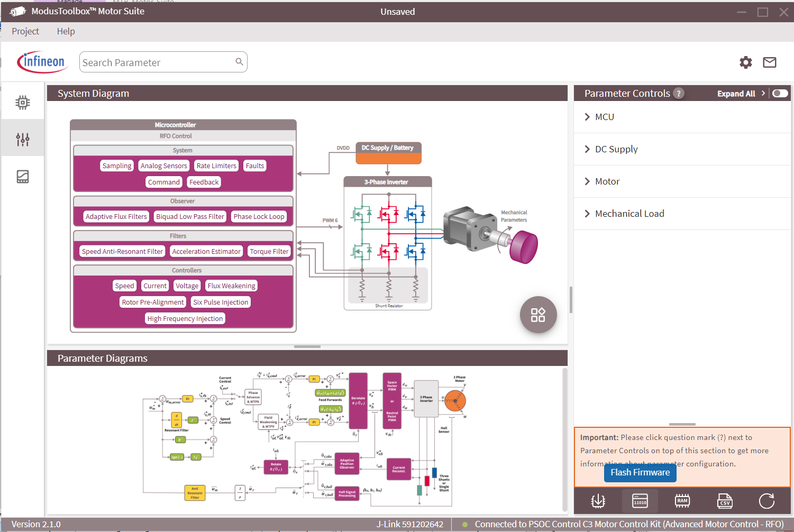Open the settings gear icon
This screenshot has height=532, width=794.
click(x=746, y=62)
